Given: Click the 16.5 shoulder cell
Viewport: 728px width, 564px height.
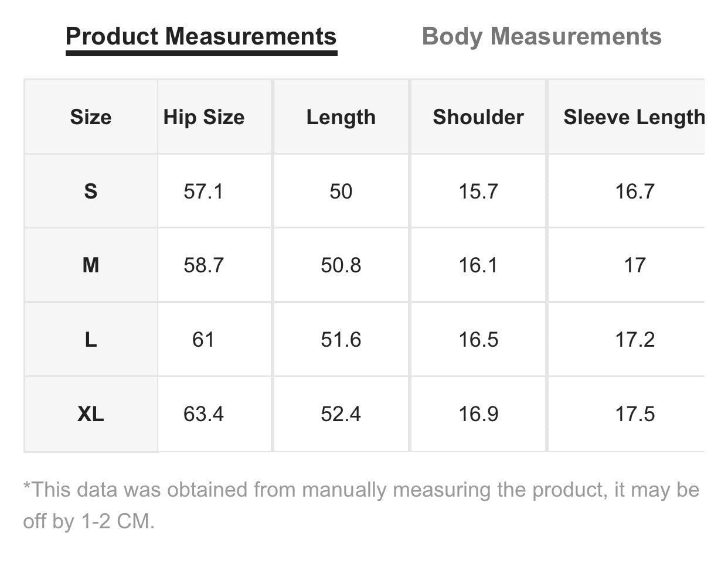Looking at the screenshot, I should (478, 340).
